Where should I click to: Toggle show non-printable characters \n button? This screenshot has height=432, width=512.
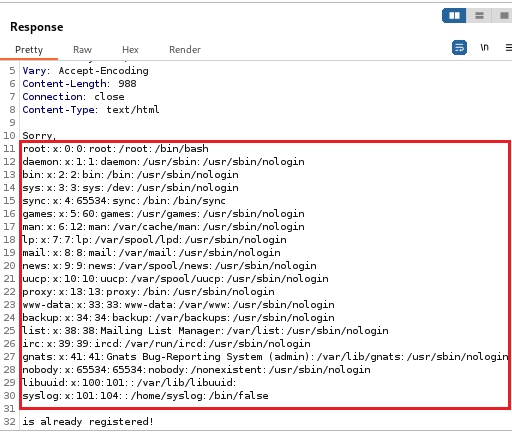click(484, 48)
